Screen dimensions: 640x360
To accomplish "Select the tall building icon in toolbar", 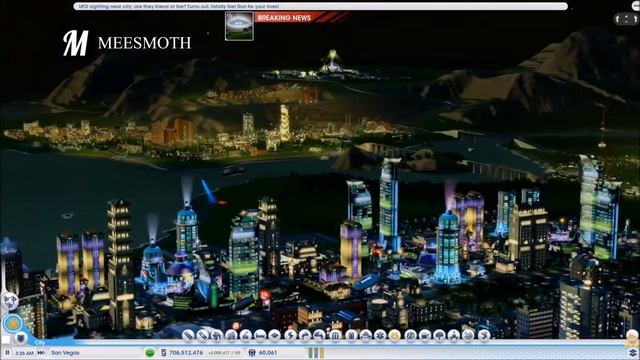I will (231, 336).
